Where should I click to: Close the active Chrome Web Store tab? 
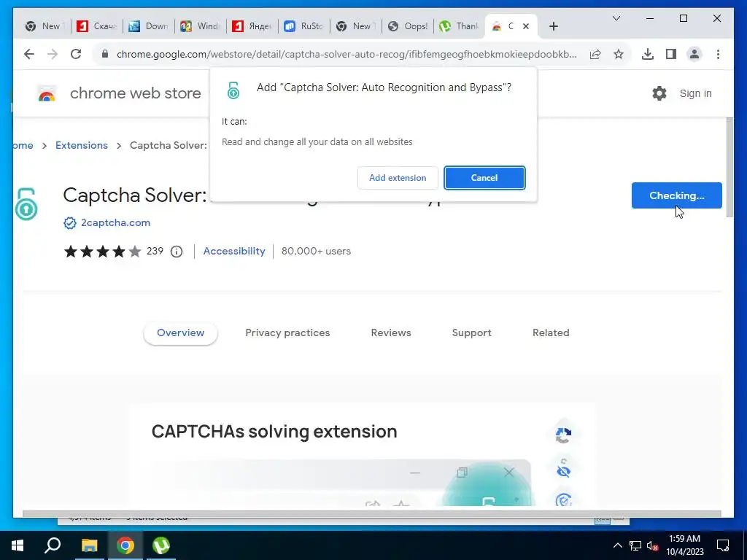pyautogui.click(x=526, y=26)
